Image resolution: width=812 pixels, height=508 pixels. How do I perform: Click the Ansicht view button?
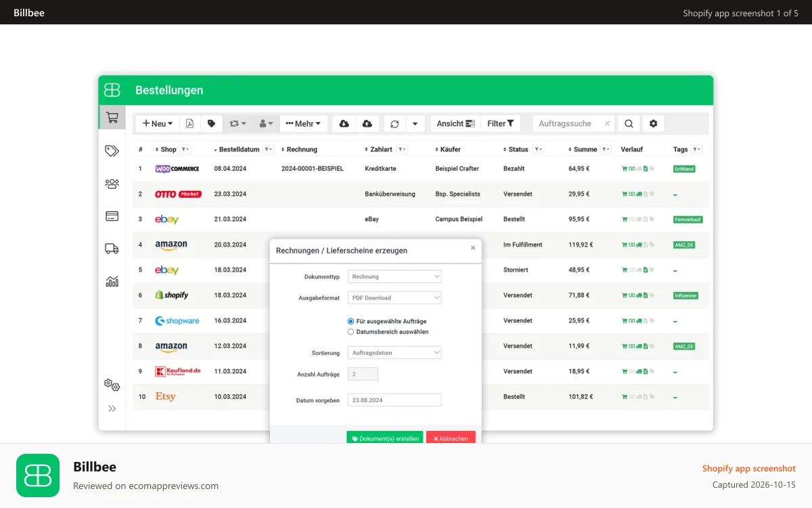455,123
